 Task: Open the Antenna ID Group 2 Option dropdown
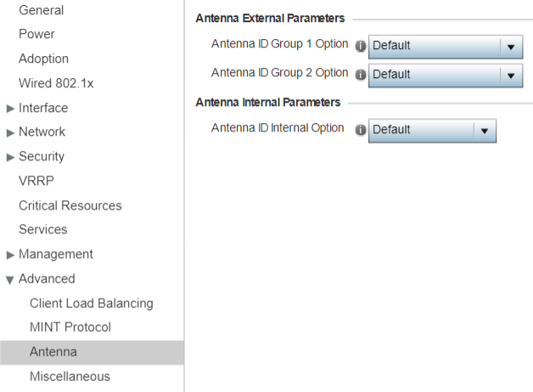(x=446, y=76)
